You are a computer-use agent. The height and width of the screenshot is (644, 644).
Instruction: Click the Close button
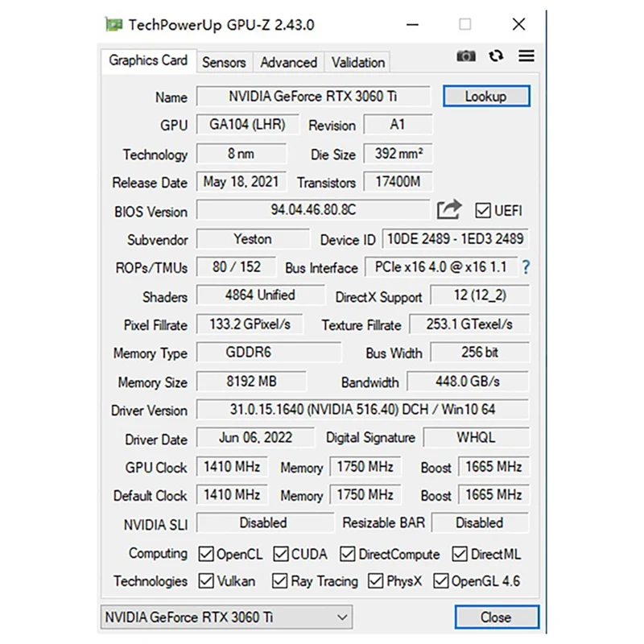pyautogui.click(x=497, y=617)
